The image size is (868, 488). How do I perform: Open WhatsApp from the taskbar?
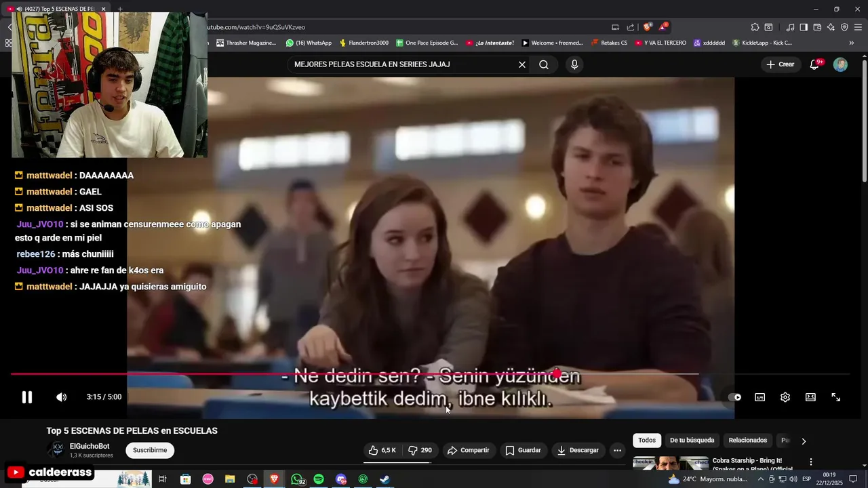[297, 479]
